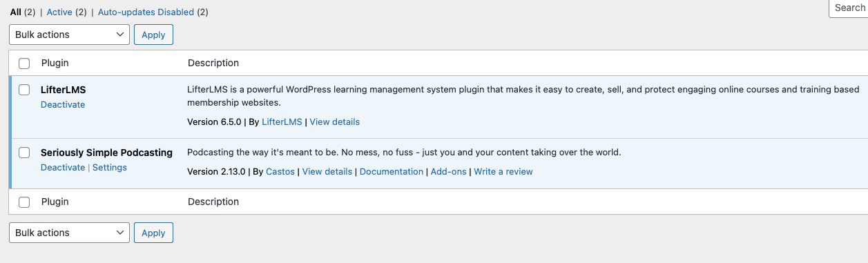Open the top Bulk actions dropdown
868x263 pixels.
click(x=69, y=35)
